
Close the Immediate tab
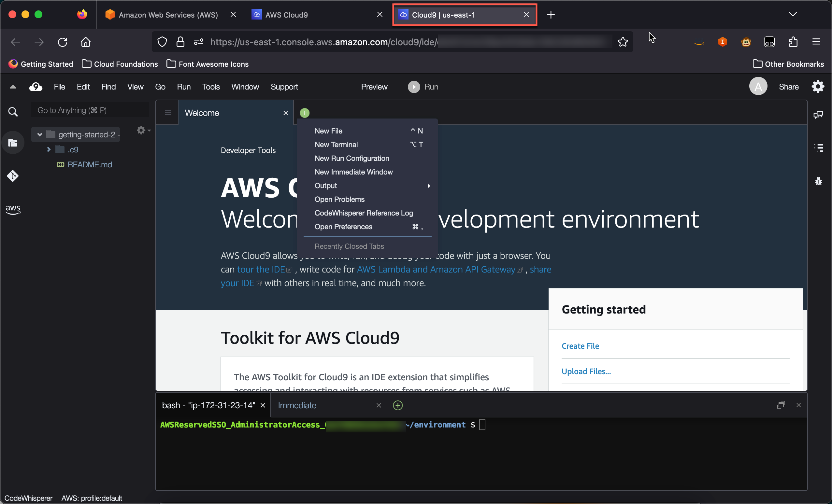point(379,405)
